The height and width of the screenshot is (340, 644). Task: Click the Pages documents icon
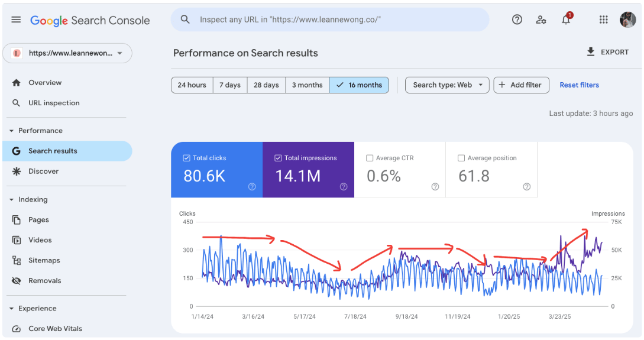[17, 220]
